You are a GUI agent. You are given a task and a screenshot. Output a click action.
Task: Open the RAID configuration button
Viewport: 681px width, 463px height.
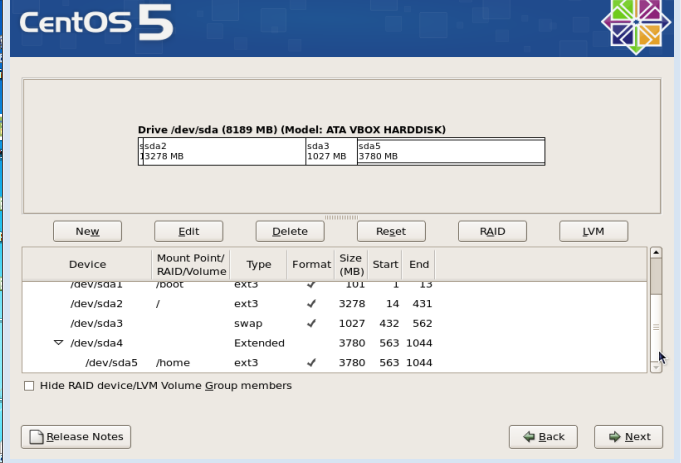492,231
